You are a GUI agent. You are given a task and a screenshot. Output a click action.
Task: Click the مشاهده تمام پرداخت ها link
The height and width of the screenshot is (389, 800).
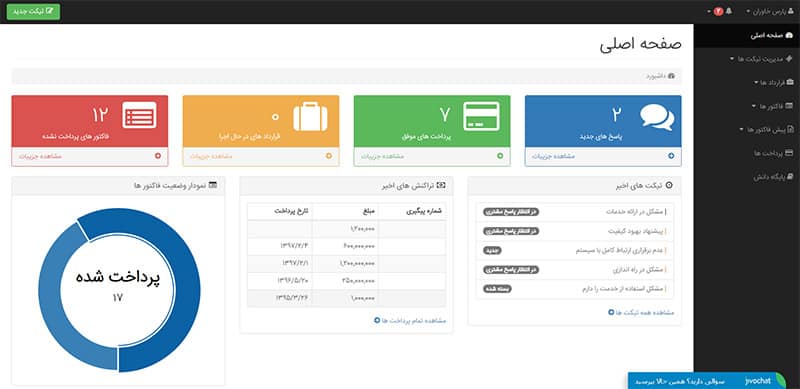(x=410, y=321)
